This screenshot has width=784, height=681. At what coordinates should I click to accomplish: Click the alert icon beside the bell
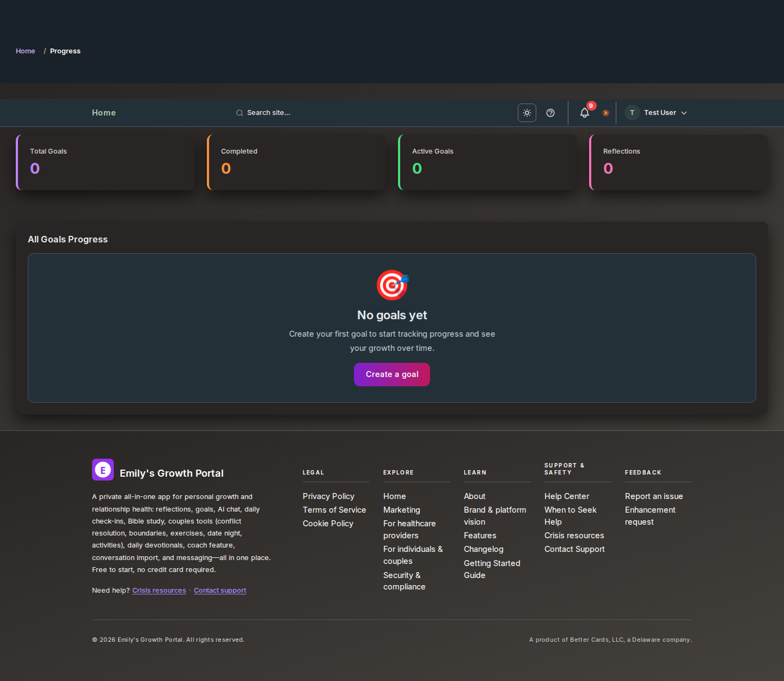[605, 113]
